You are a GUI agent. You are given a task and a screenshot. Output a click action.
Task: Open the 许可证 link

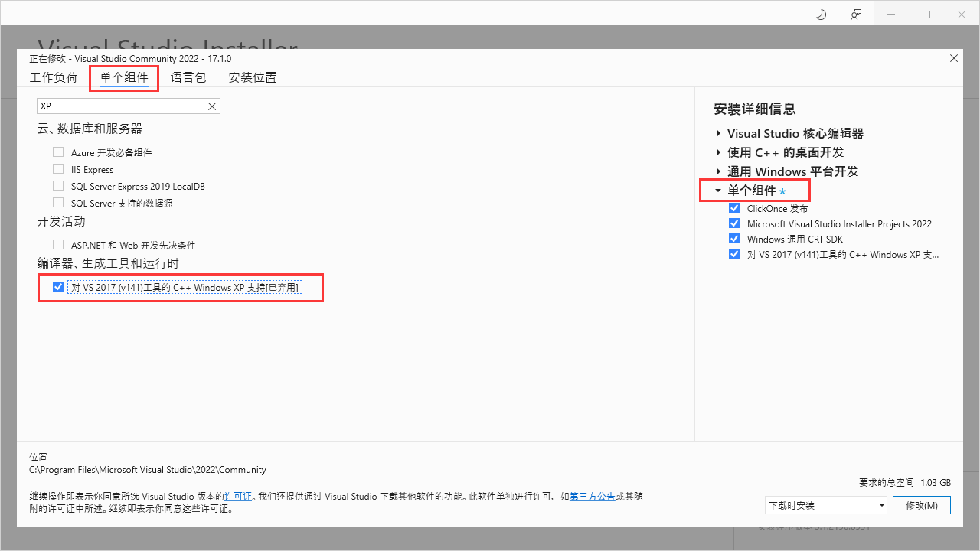coord(238,497)
